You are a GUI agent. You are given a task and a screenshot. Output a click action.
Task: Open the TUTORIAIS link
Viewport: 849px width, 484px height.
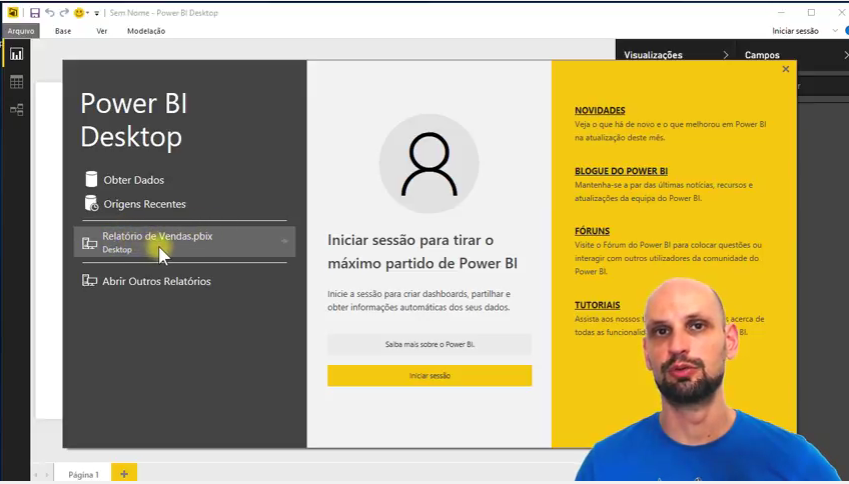(x=597, y=305)
